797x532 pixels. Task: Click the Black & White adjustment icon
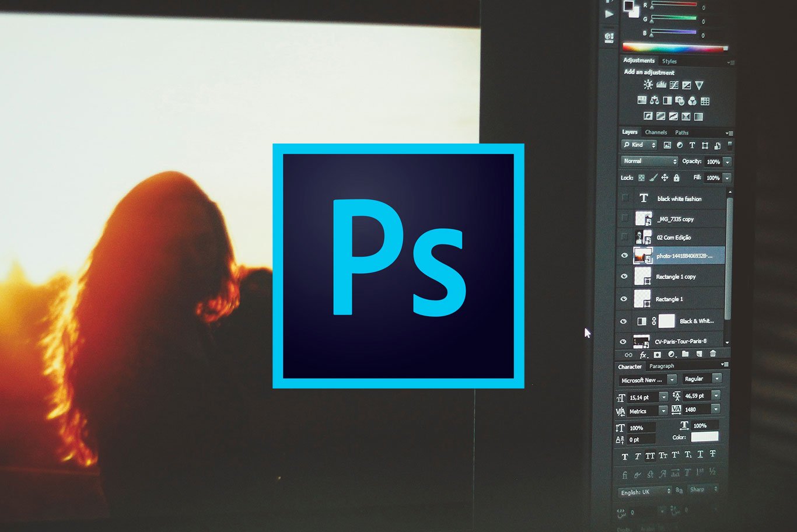pos(667,101)
